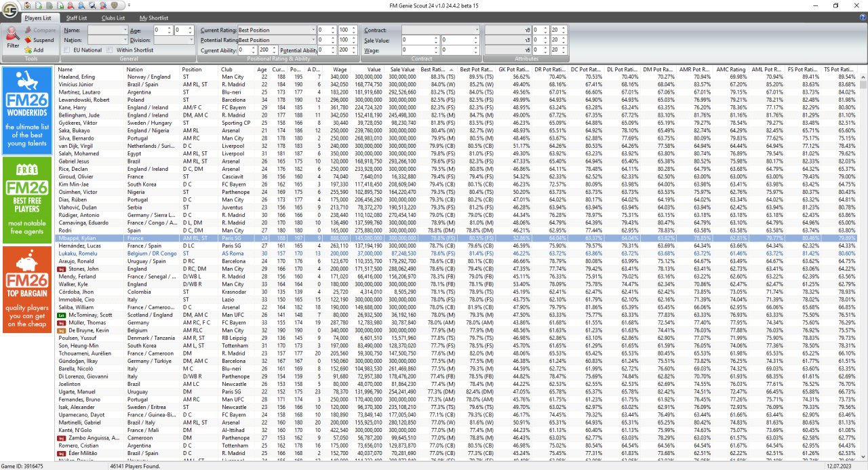Open the FM26 Top Bargain banner
This screenshot has width=868, height=470.
coord(27,289)
